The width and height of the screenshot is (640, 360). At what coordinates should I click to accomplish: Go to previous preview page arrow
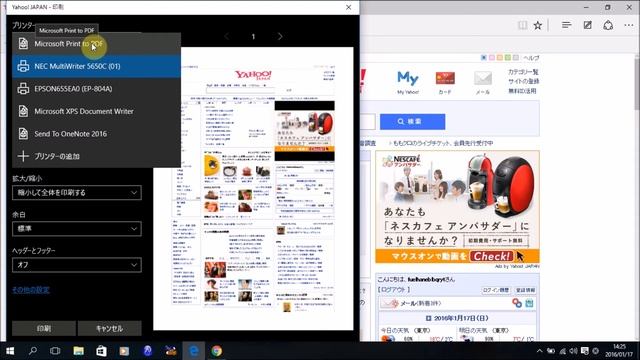[x=227, y=36]
